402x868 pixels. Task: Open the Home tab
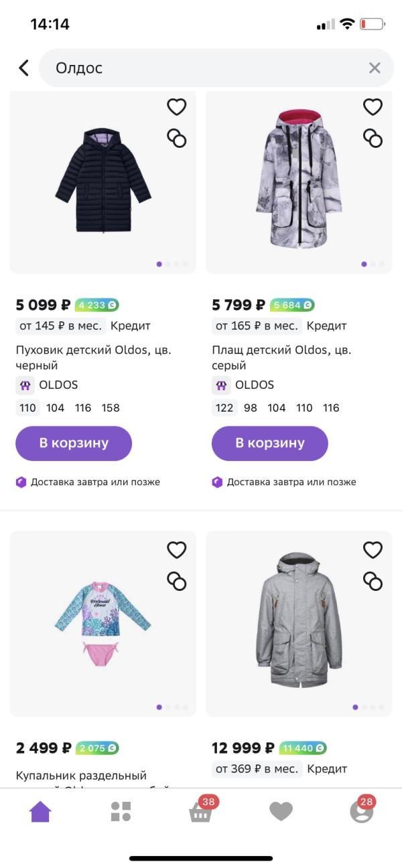click(40, 812)
